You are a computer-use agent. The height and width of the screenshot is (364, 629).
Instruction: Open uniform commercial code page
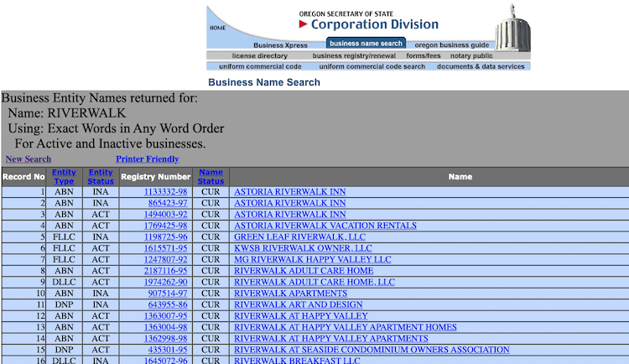(x=260, y=66)
